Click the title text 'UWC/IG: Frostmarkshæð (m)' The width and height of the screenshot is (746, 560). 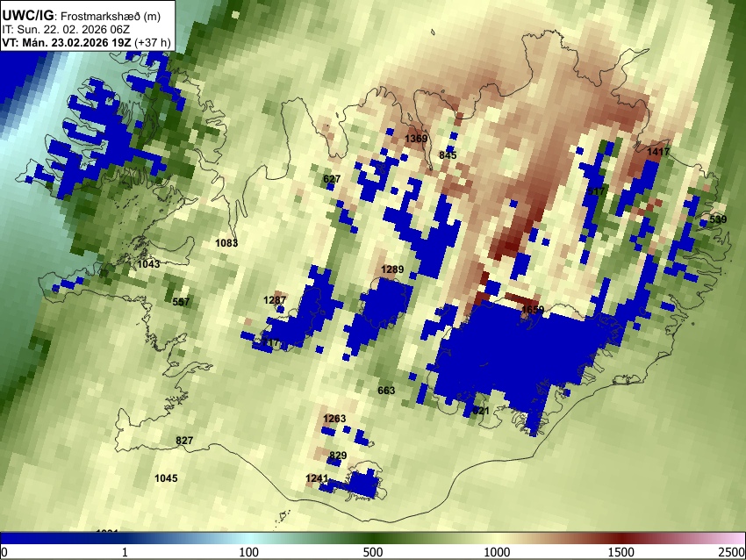[x=82, y=16]
